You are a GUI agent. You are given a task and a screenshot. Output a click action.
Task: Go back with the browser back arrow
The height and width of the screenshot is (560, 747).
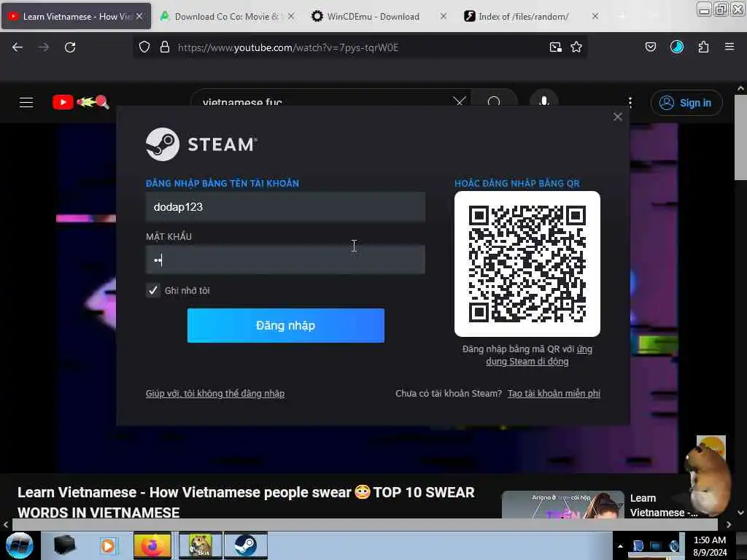(18, 47)
